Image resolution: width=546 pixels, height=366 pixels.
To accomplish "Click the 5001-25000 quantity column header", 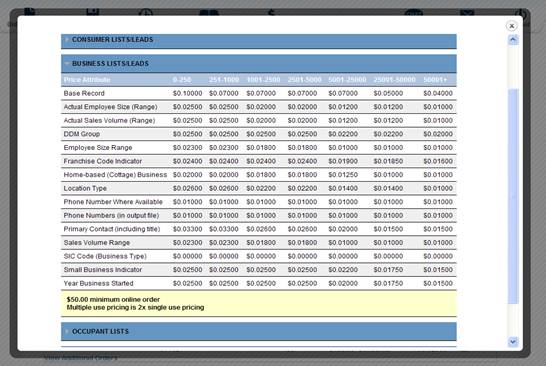I will pos(347,80).
